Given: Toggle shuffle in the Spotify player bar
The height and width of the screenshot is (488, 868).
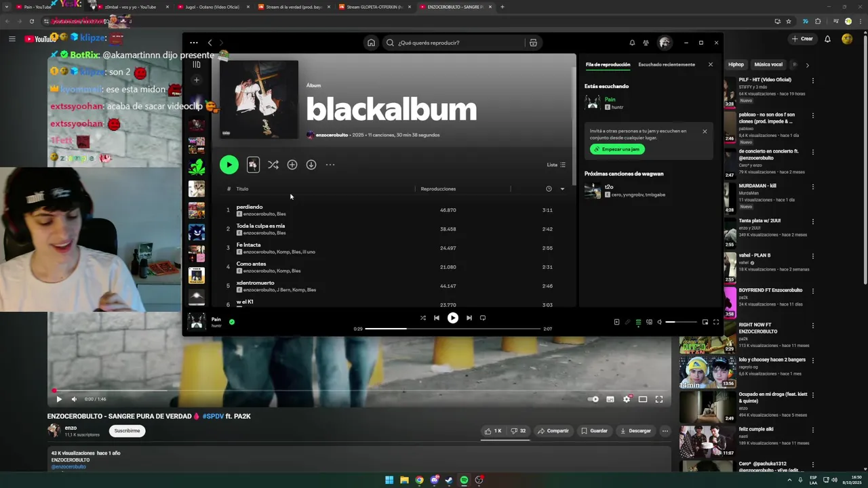Looking at the screenshot, I should point(423,318).
